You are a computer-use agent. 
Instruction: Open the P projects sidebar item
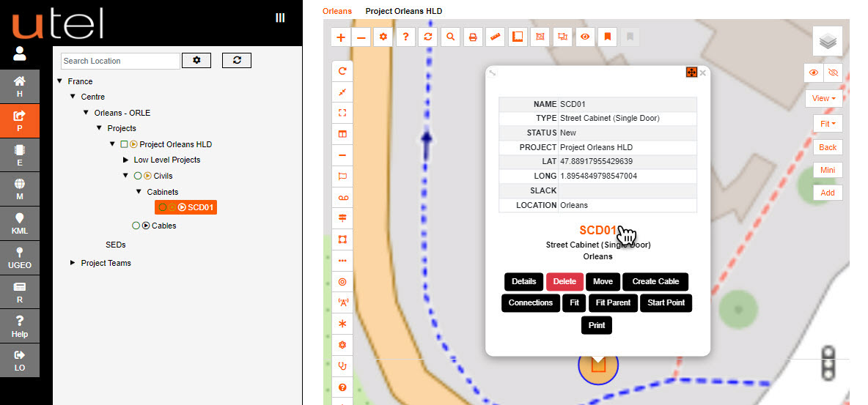20,121
